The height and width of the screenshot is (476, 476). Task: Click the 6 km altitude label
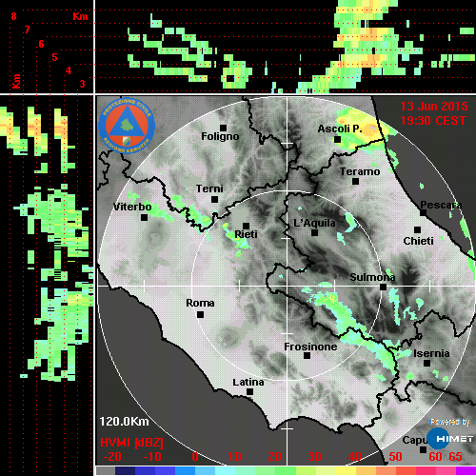pos(41,44)
